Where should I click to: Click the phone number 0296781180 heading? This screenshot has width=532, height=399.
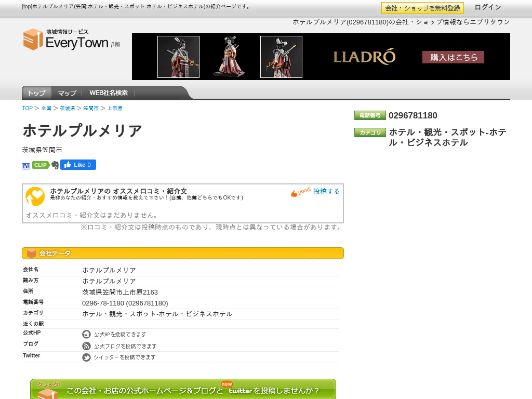click(x=413, y=115)
